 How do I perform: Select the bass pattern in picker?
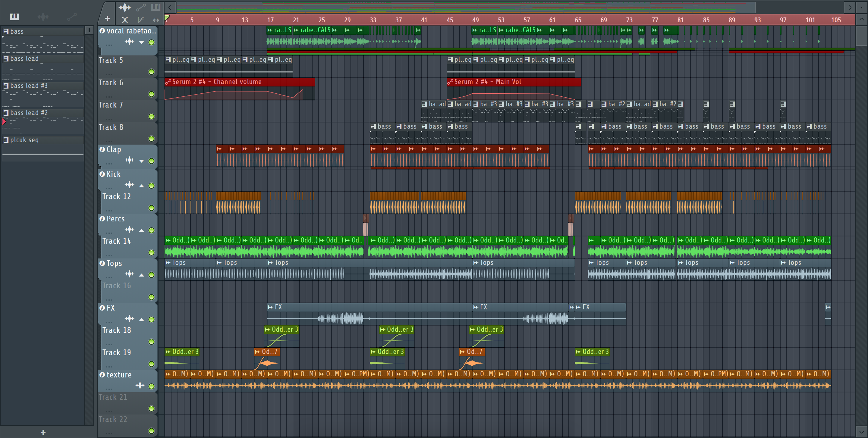(43, 40)
